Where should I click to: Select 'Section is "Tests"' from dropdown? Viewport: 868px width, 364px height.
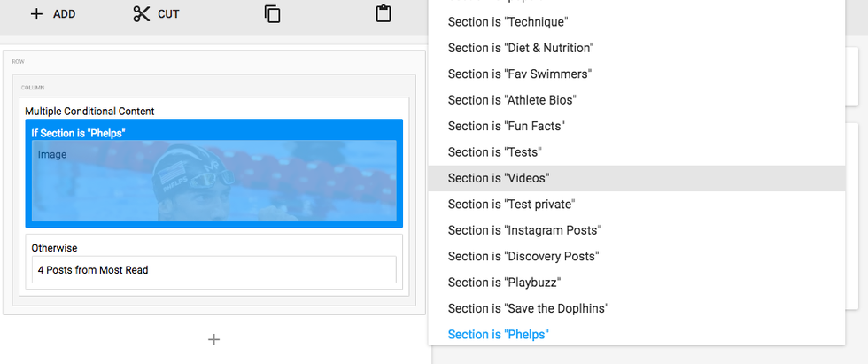pyautogui.click(x=494, y=152)
